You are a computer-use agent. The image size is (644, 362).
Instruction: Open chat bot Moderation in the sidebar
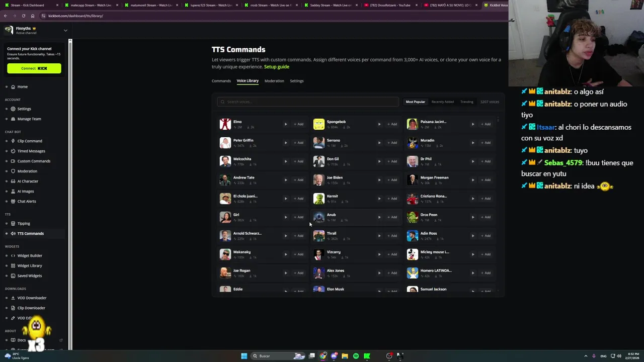pos(27,171)
